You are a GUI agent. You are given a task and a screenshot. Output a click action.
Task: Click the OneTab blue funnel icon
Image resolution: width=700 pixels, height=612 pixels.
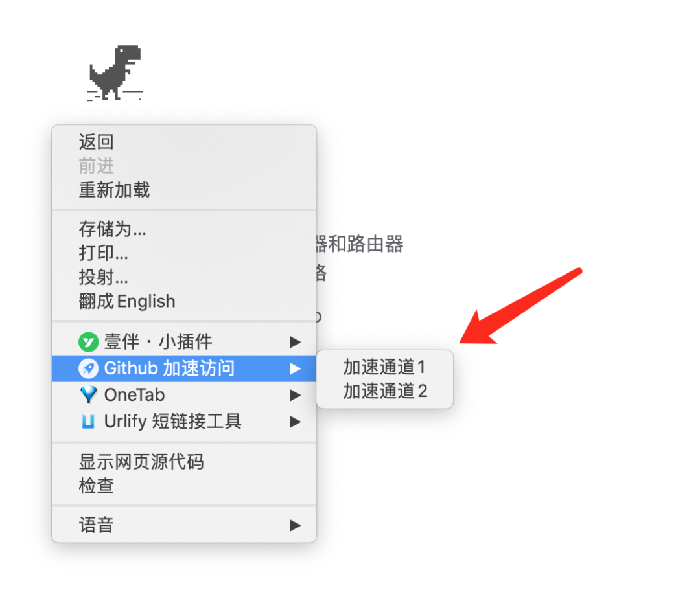click(x=88, y=395)
